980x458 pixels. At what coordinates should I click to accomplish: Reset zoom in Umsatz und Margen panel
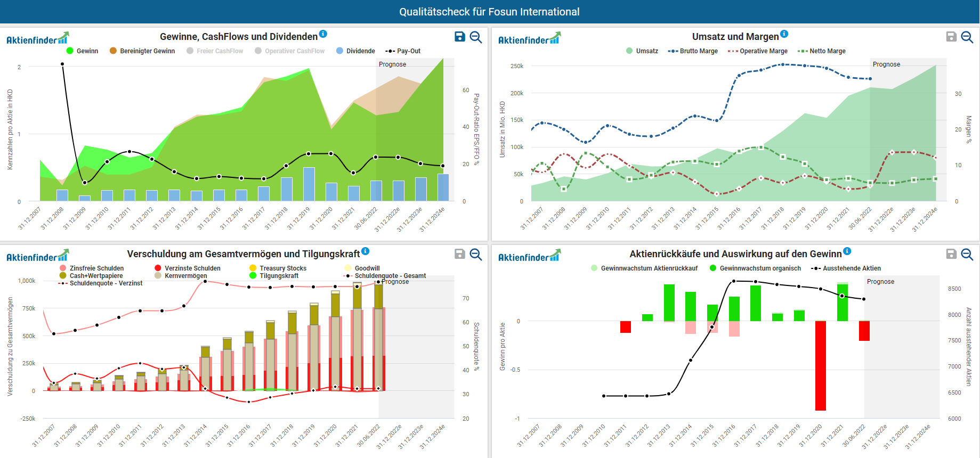point(967,37)
